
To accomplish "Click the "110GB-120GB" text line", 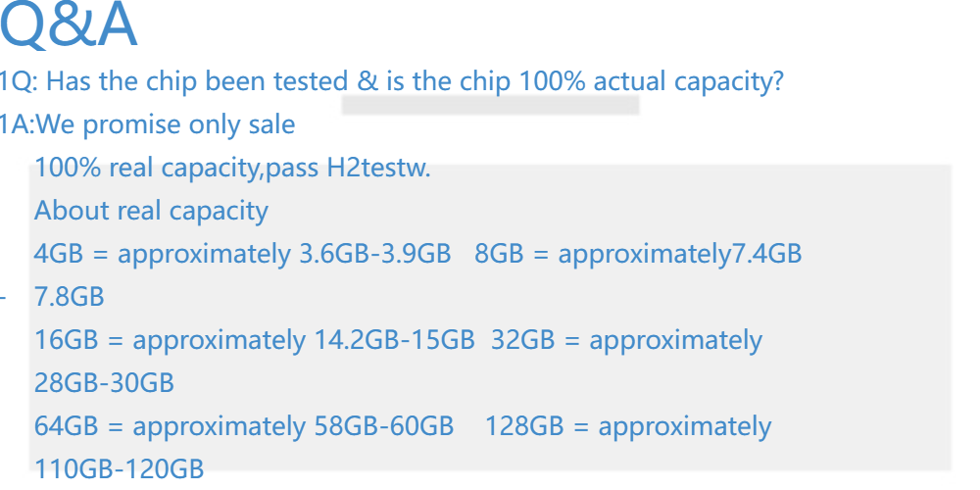I will 119,469.
